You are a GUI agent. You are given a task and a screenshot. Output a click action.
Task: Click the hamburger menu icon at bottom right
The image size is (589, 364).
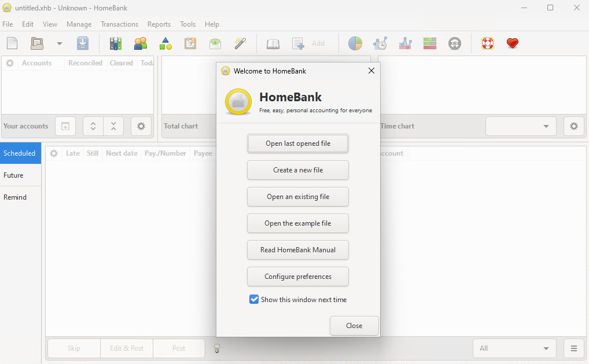pos(573,348)
